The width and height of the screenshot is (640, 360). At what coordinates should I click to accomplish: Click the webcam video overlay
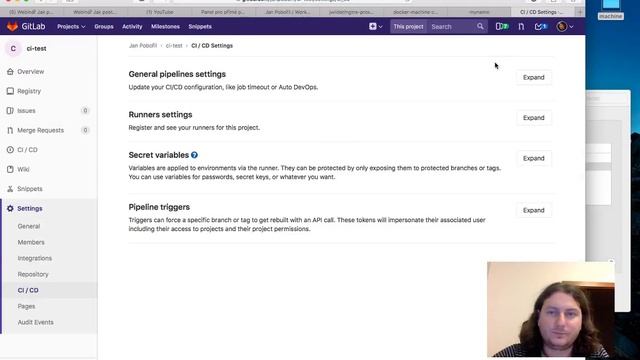[x=551, y=309]
